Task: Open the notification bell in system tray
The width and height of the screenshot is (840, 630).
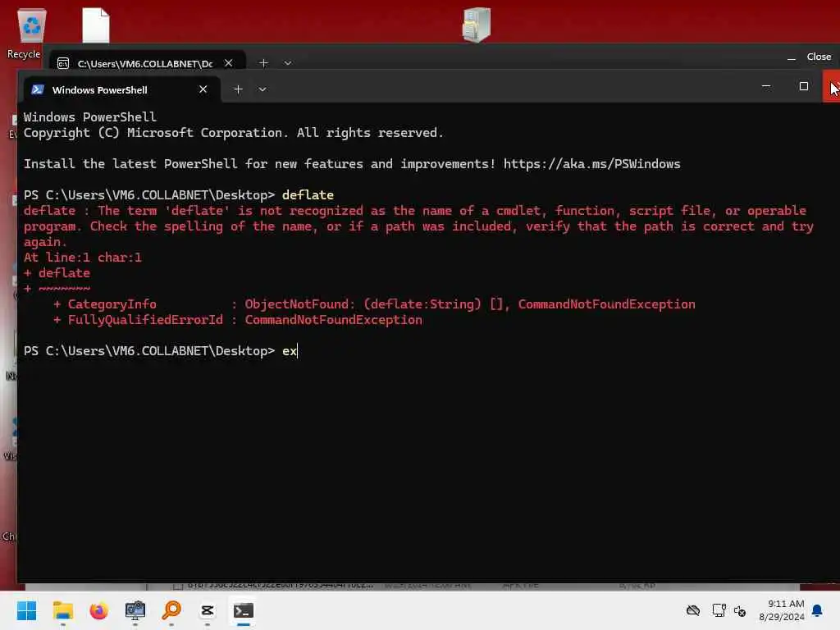Action: click(818, 610)
